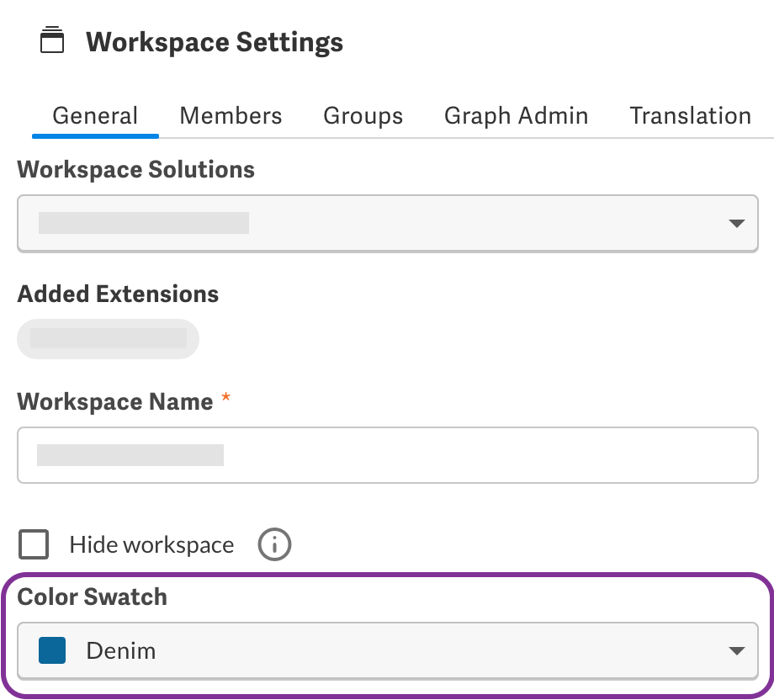The image size is (774, 700).
Task: Click the Workspace Settings window icon
Action: click(x=52, y=40)
